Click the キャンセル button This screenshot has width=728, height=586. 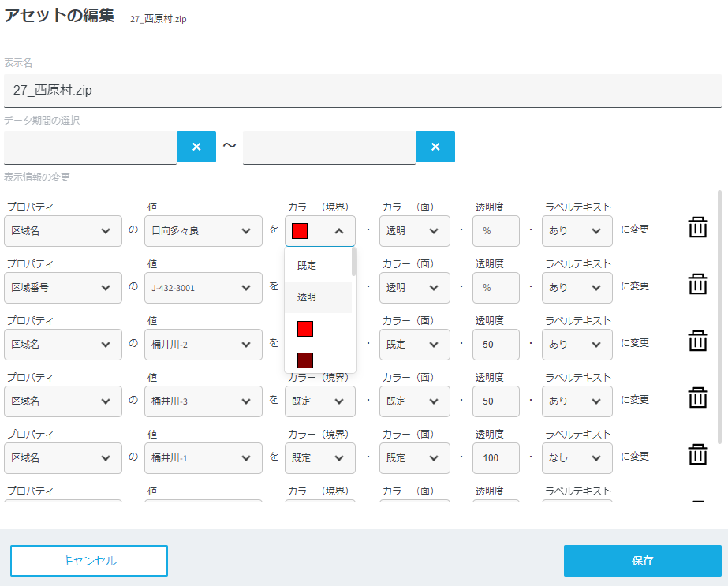tap(89, 561)
